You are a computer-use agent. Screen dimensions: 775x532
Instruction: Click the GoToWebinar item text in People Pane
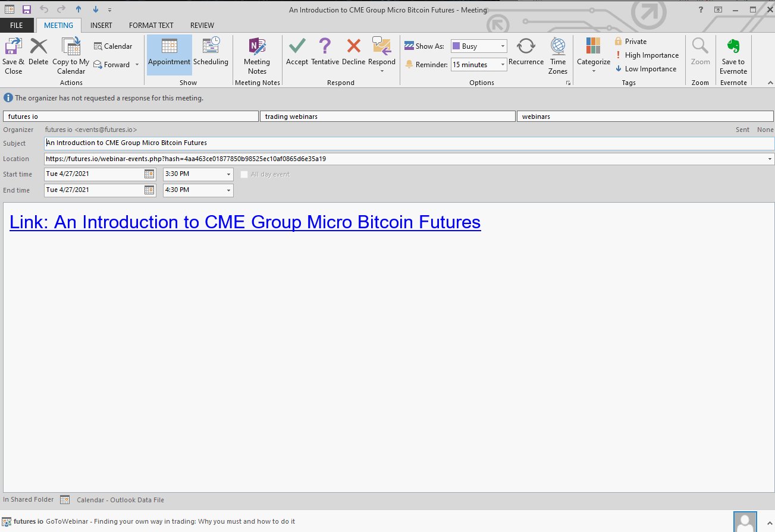[x=170, y=521]
